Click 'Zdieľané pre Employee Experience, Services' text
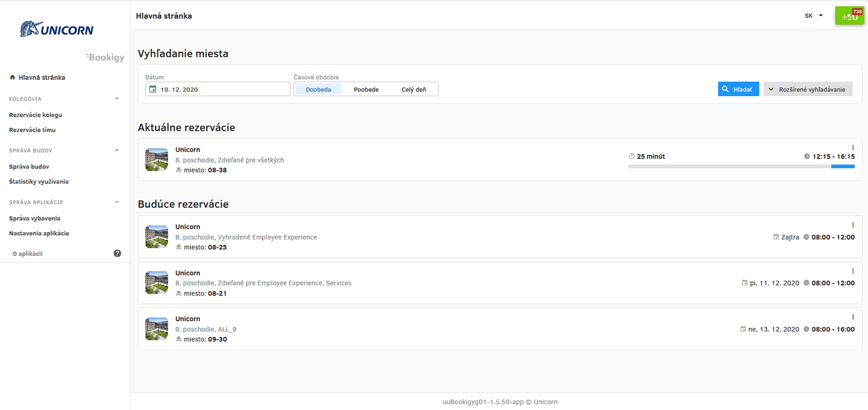This screenshot has height=410, width=868. tap(285, 283)
